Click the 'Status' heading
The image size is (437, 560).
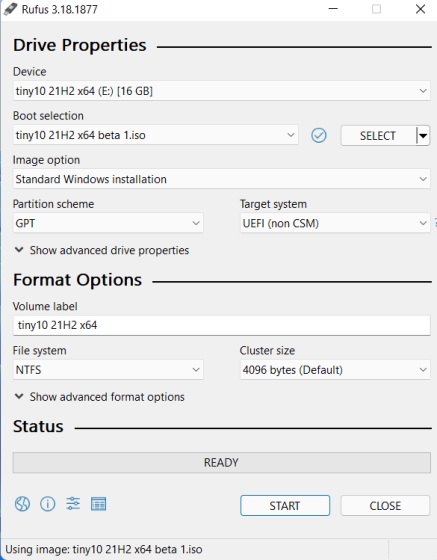[38, 426]
